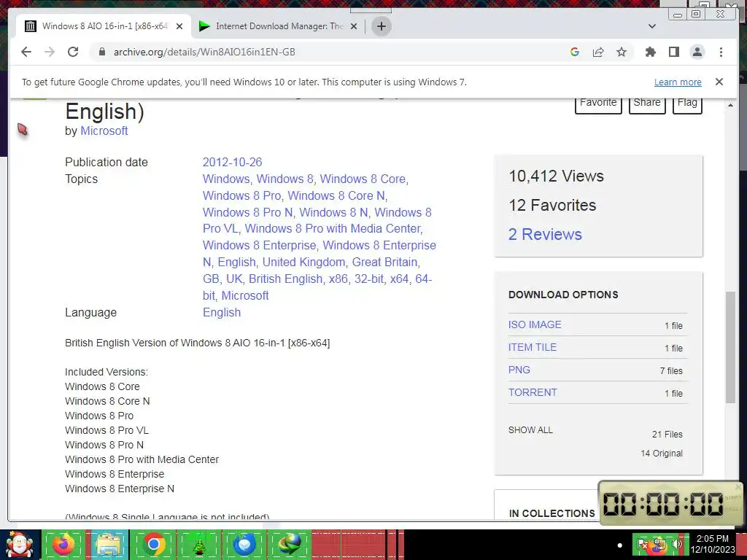Click the page vertical scrollbar thumb
This screenshot has width=747, height=560.
tap(730, 348)
